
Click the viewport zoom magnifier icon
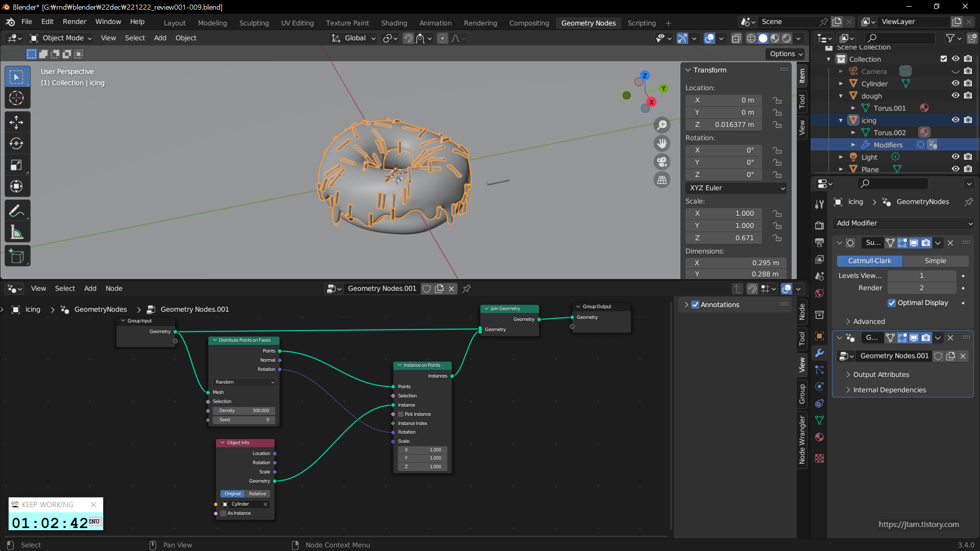(x=662, y=125)
